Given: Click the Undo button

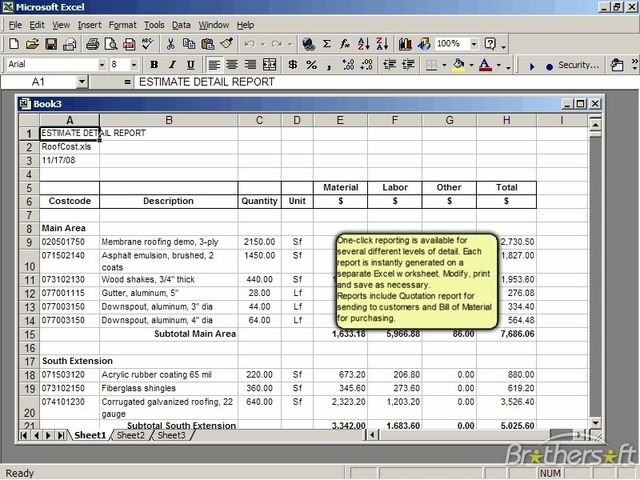Looking at the screenshot, I should tap(250, 44).
